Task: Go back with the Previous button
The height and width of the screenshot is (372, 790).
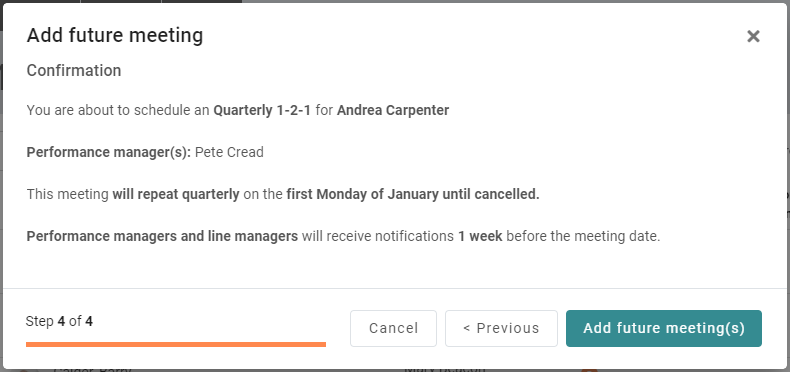Action: click(501, 328)
